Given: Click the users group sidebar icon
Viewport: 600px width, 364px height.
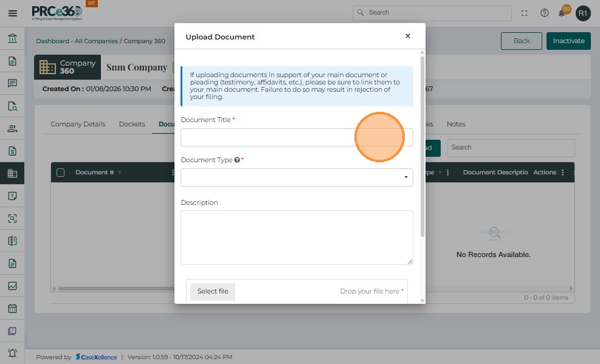Looking at the screenshot, I should [x=12, y=128].
